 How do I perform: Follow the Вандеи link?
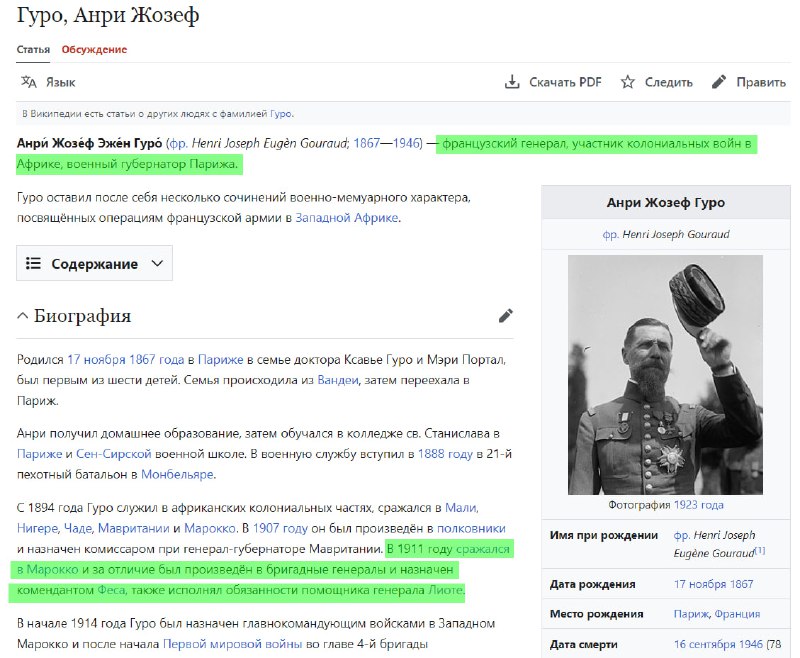point(338,380)
